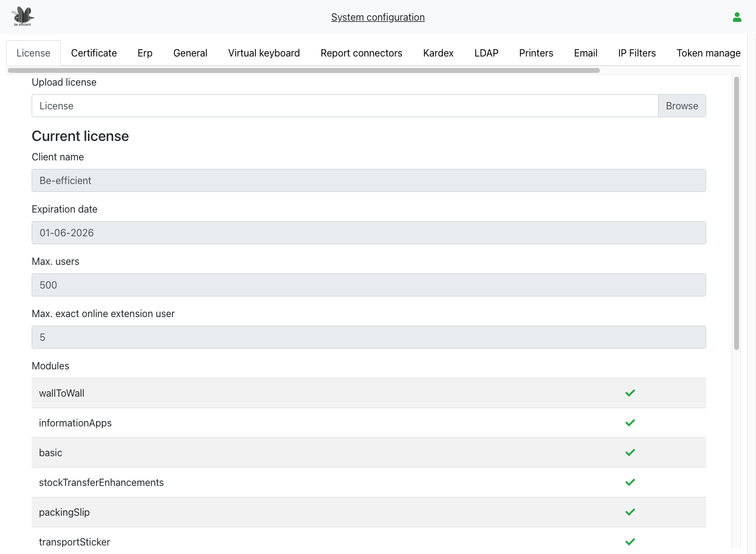Click the horizontal tab bar scrollbar
756x554 pixels.
click(304, 70)
